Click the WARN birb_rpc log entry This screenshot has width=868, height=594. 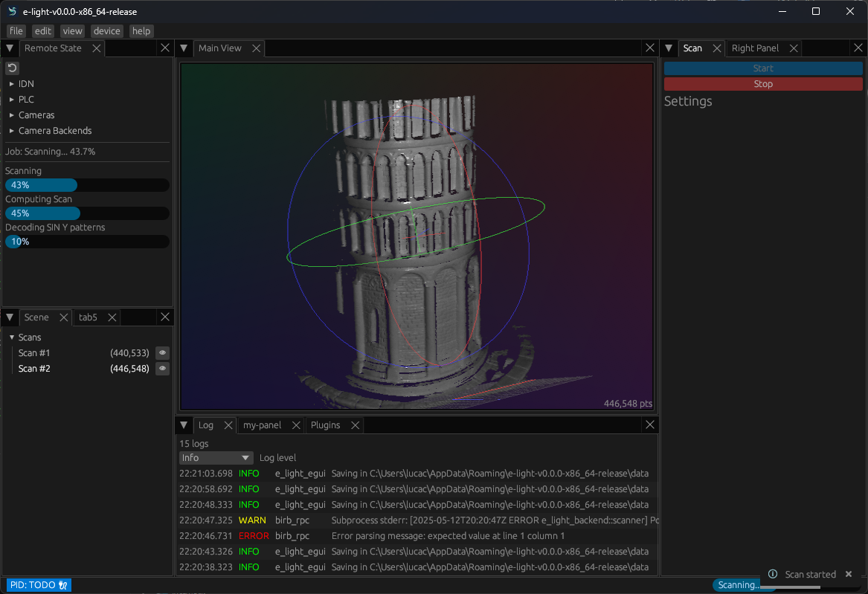(x=418, y=520)
